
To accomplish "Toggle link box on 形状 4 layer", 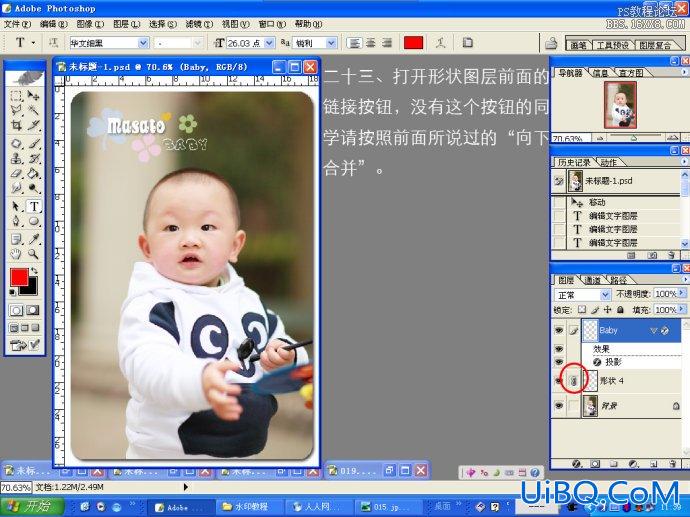I will [x=573, y=381].
